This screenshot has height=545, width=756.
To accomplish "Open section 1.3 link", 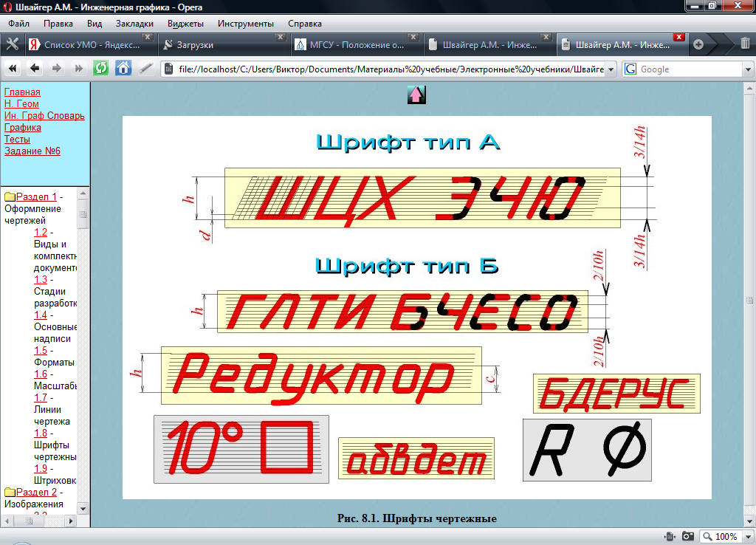I will tap(41, 280).
